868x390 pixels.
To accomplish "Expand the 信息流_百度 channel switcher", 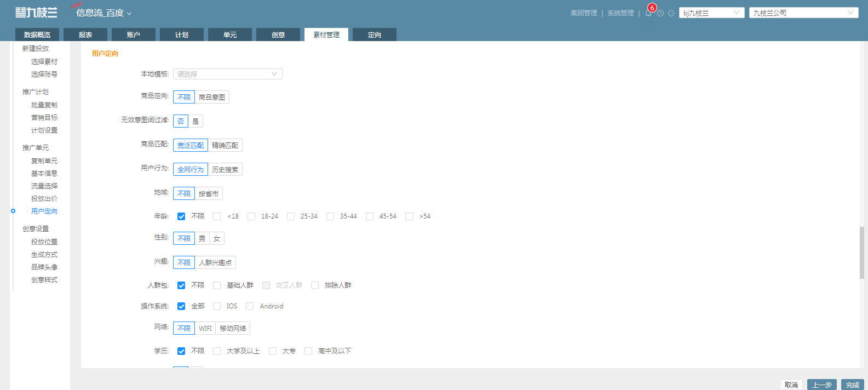I will pyautogui.click(x=104, y=13).
